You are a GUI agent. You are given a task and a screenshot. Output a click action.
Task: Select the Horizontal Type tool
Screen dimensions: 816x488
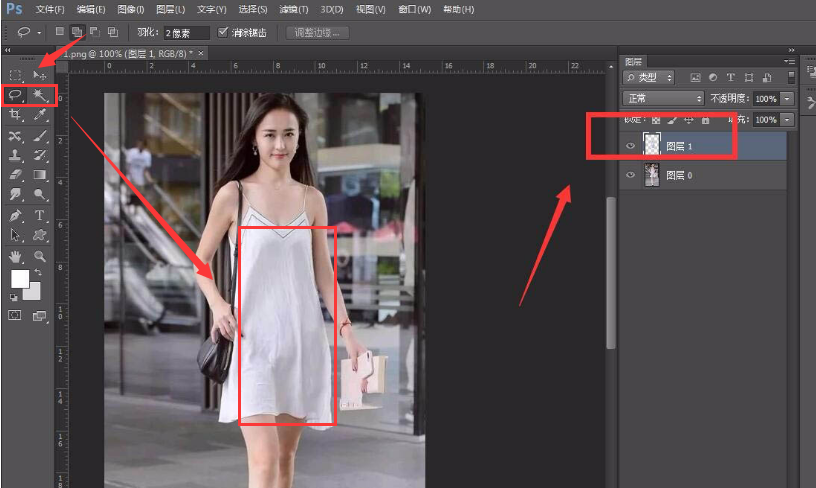[x=40, y=215]
